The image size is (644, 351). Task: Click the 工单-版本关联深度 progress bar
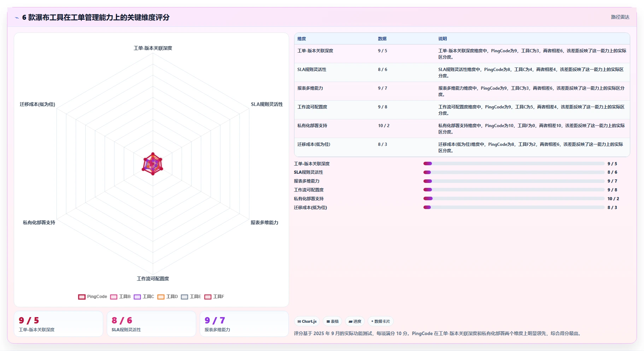514,163
